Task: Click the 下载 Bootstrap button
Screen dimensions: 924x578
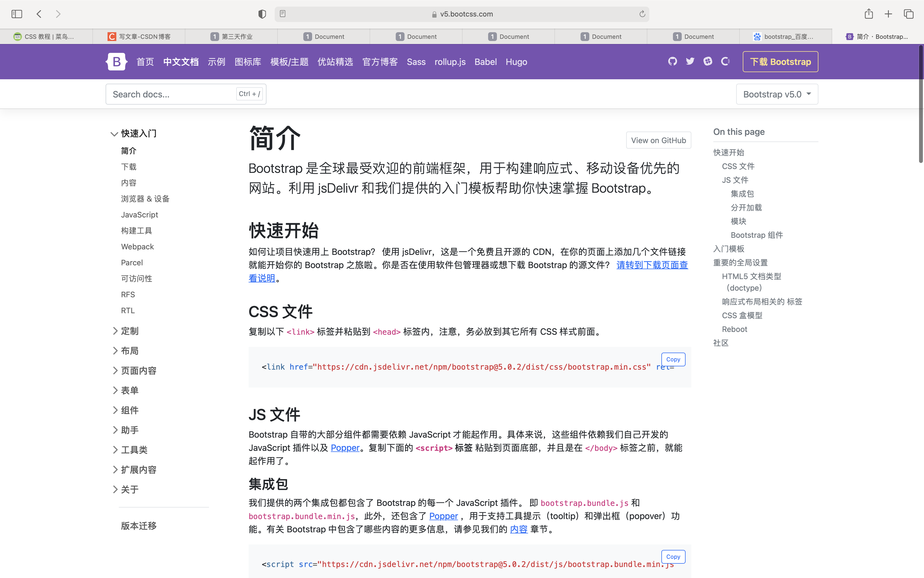Action: click(x=780, y=62)
